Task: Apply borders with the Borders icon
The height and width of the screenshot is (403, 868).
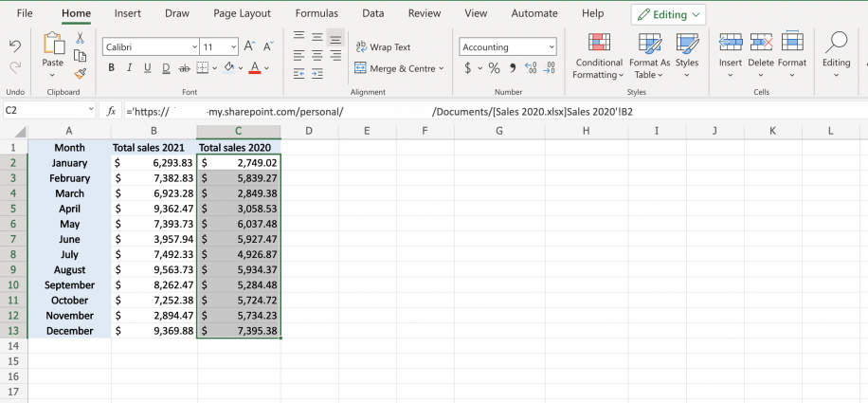Action: click(x=203, y=68)
